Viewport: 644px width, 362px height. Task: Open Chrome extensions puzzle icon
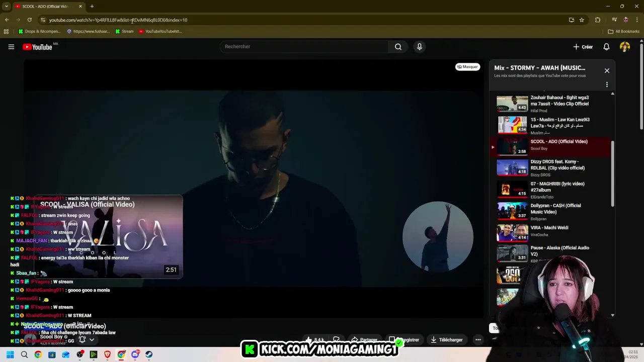[x=598, y=20]
